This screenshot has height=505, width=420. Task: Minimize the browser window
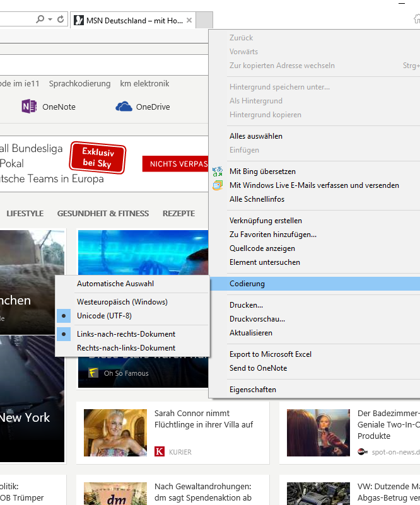click(402, 3)
